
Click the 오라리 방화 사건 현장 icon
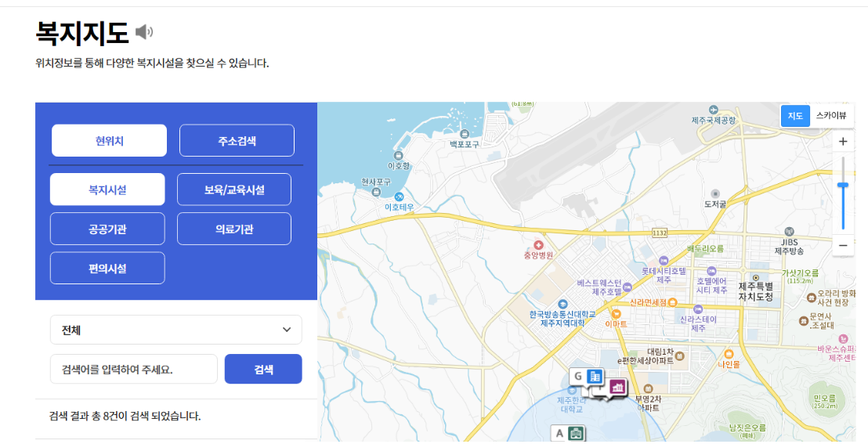click(x=812, y=298)
